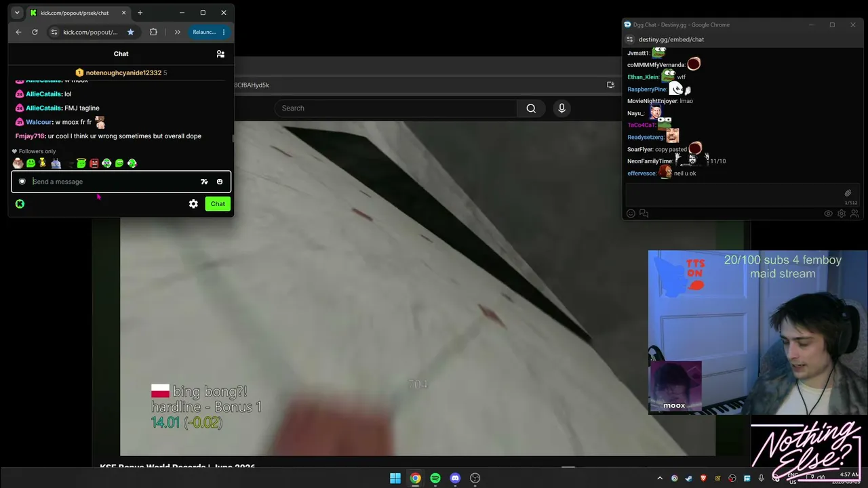Select Readysetzerg's name in Dgg chat

tap(646, 138)
